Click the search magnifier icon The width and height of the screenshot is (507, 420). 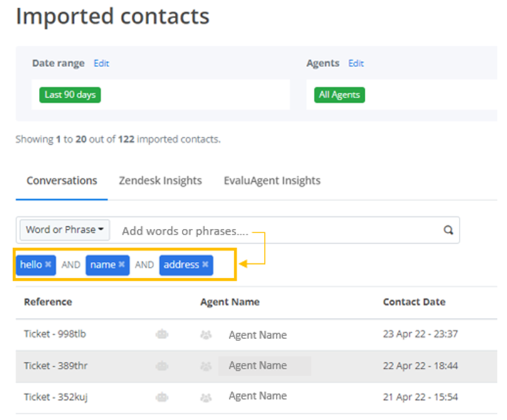pyautogui.click(x=448, y=230)
